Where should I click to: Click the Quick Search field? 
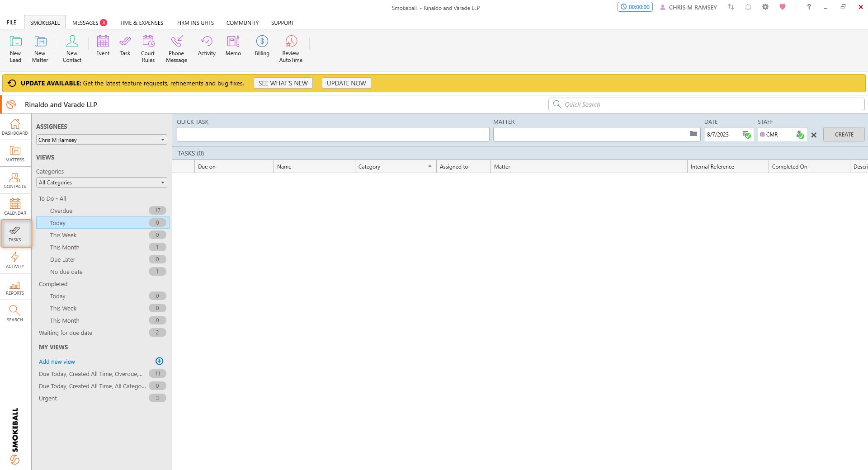pos(707,104)
